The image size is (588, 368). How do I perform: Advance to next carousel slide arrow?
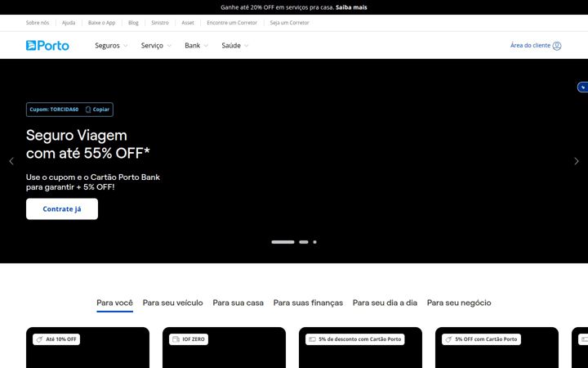(577, 161)
